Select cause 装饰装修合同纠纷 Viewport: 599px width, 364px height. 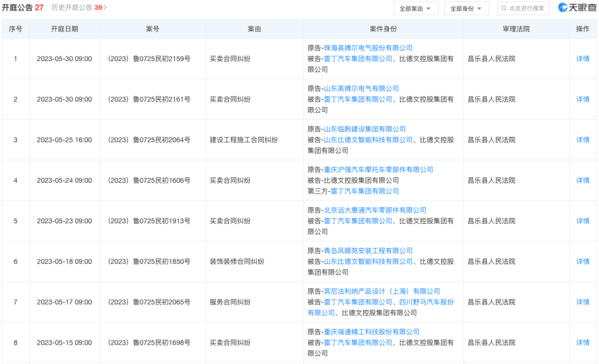(x=237, y=262)
